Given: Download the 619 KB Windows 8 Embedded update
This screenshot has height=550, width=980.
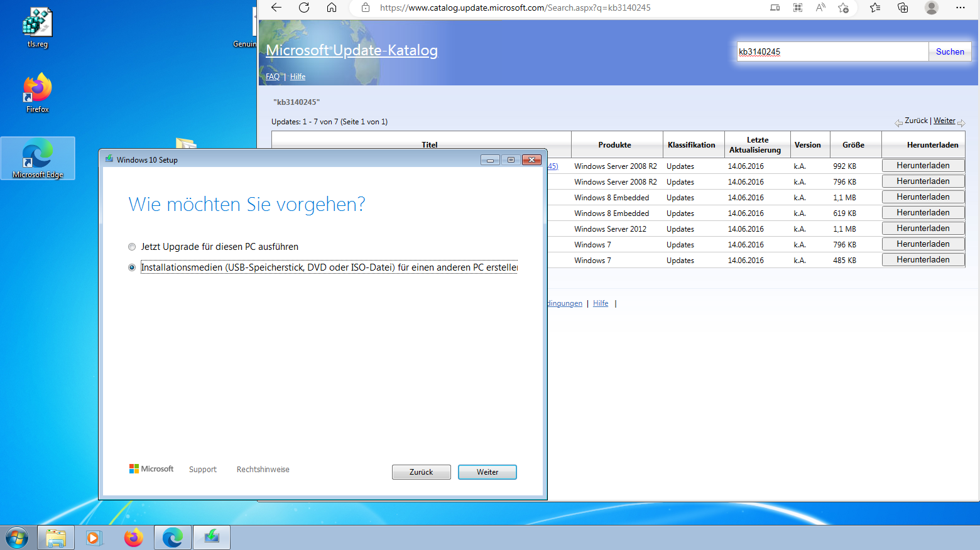Looking at the screenshot, I should pyautogui.click(x=923, y=213).
